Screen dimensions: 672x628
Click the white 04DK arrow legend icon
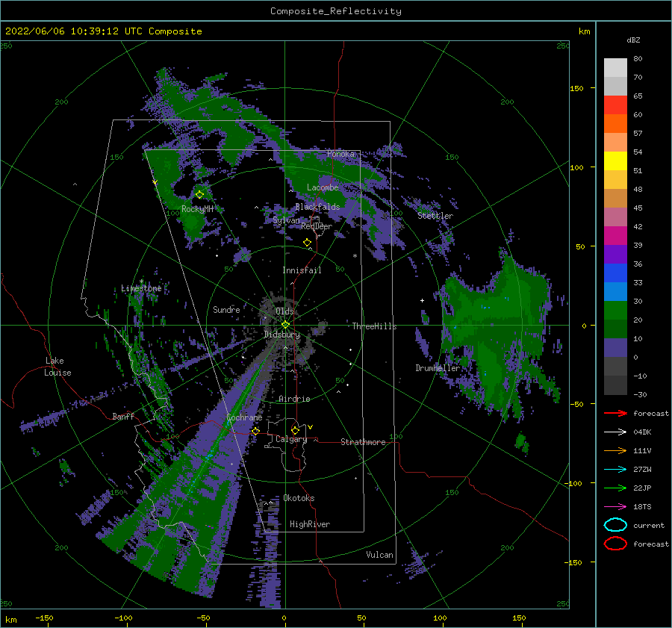coord(615,432)
